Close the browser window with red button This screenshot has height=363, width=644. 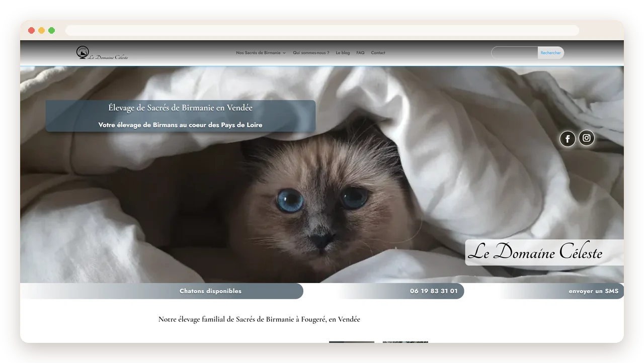[x=31, y=31]
